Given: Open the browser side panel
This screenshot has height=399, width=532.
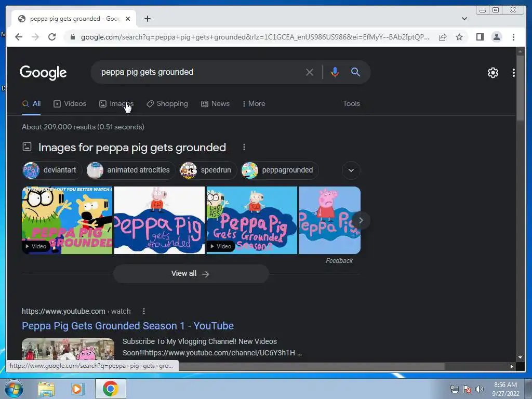Looking at the screenshot, I should click(x=480, y=37).
